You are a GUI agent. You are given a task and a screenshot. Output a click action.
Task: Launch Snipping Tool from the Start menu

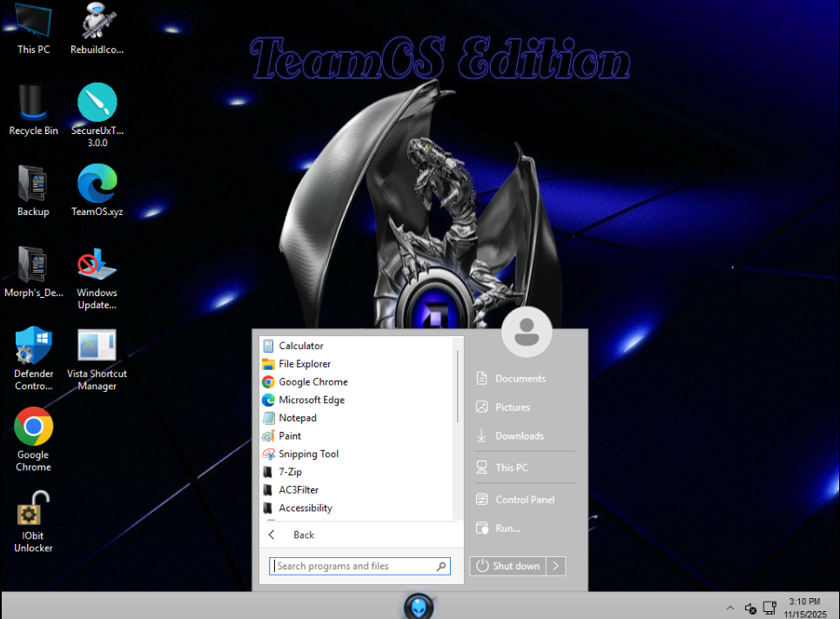[x=308, y=454]
